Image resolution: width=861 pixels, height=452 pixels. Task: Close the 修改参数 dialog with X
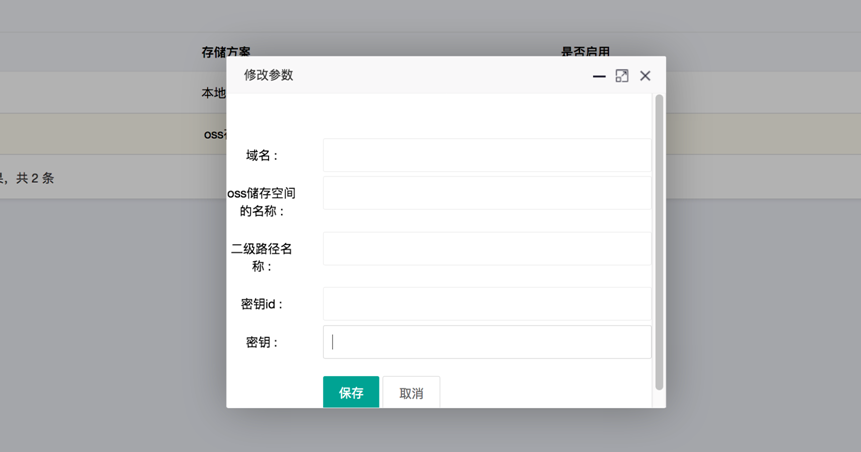pyautogui.click(x=645, y=76)
